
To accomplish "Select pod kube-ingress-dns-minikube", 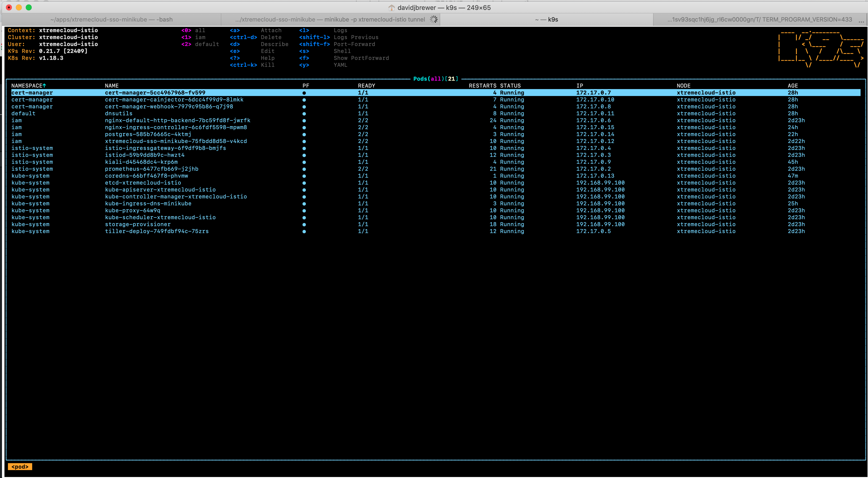I will click(x=436, y=204).
